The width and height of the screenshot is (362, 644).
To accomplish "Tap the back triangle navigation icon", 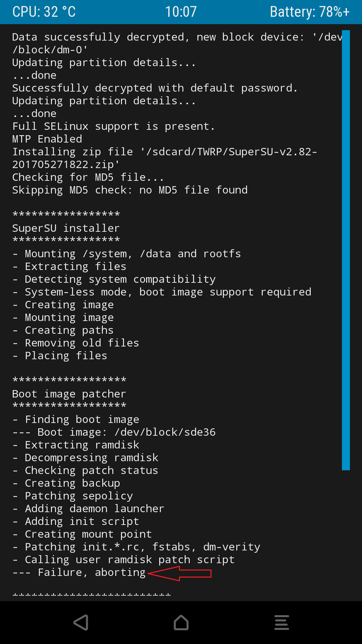I will coord(81,623).
